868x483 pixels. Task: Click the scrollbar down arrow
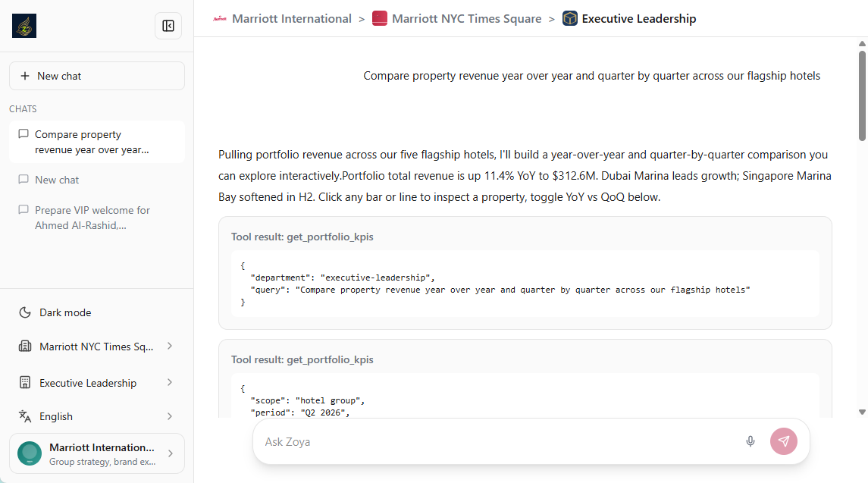click(862, 412)
